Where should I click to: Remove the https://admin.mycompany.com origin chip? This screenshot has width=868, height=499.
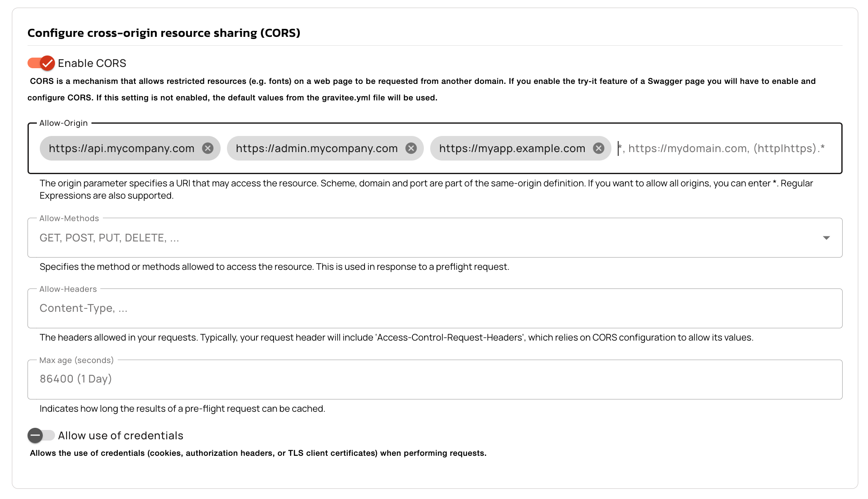(x=411, y=148)
